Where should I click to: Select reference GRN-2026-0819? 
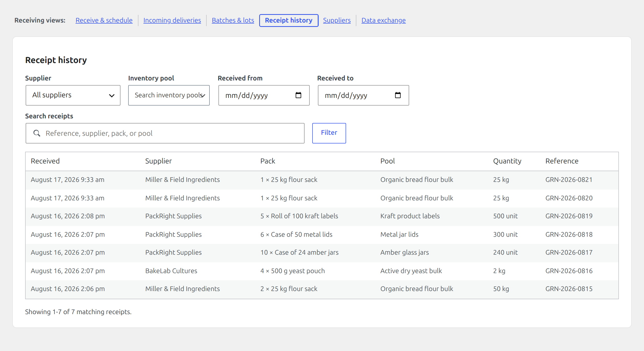569,216
